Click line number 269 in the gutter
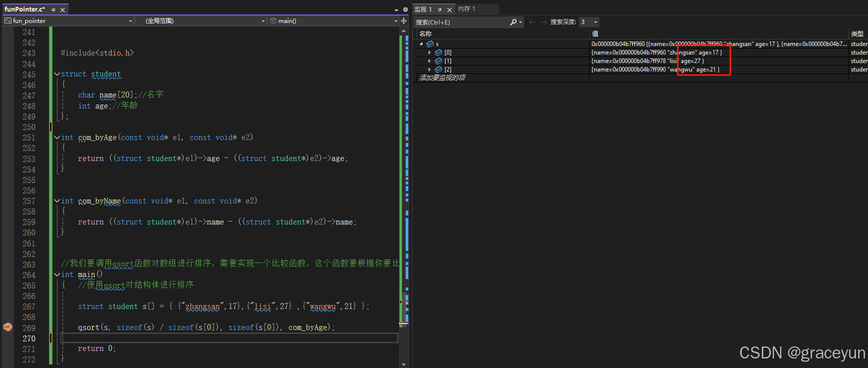Screen dimensions: 868x368 [x=29, y=328]
